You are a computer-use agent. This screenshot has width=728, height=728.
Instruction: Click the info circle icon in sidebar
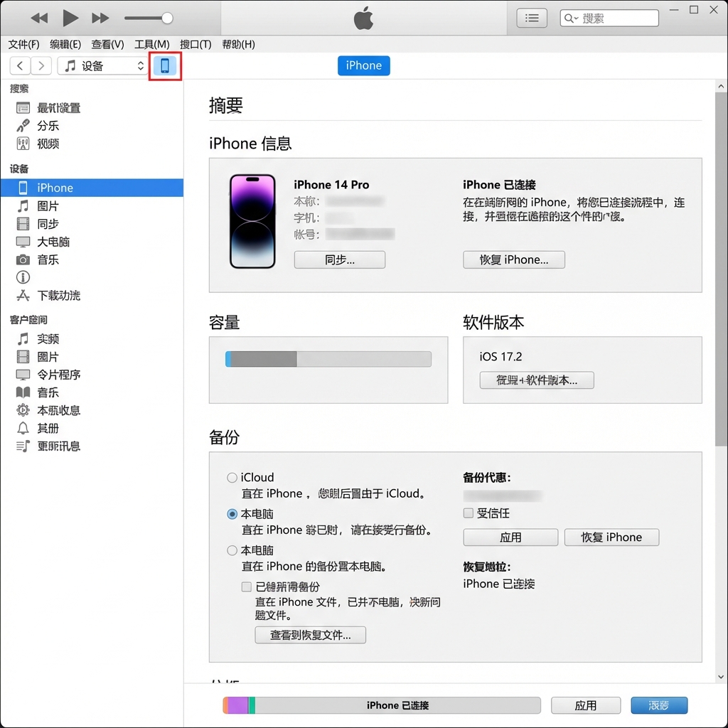coord(23,278)
